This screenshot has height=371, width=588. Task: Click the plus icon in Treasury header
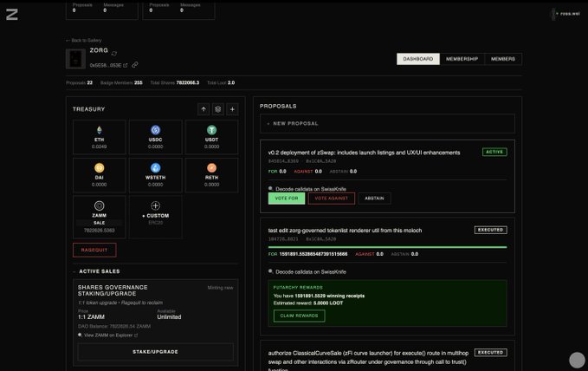point(232,109)
